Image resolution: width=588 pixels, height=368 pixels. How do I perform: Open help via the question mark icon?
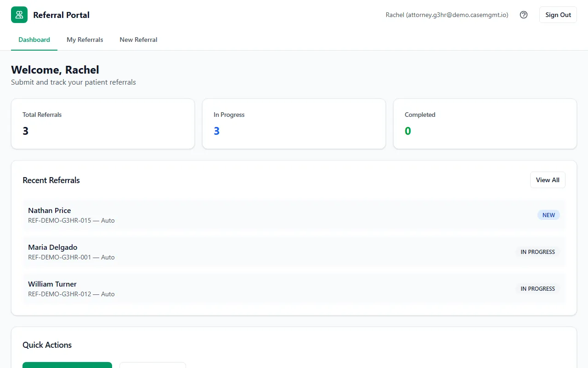[524, 15]
